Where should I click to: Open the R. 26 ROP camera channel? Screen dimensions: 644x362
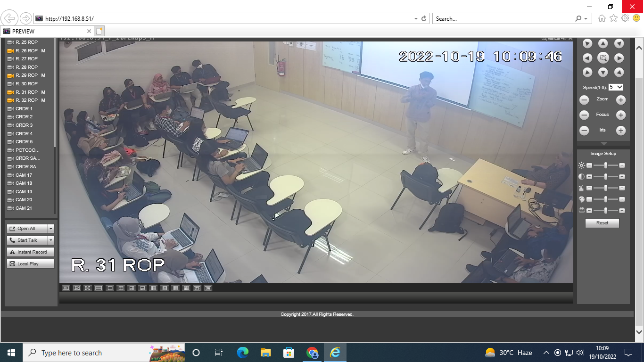[26, 50]
